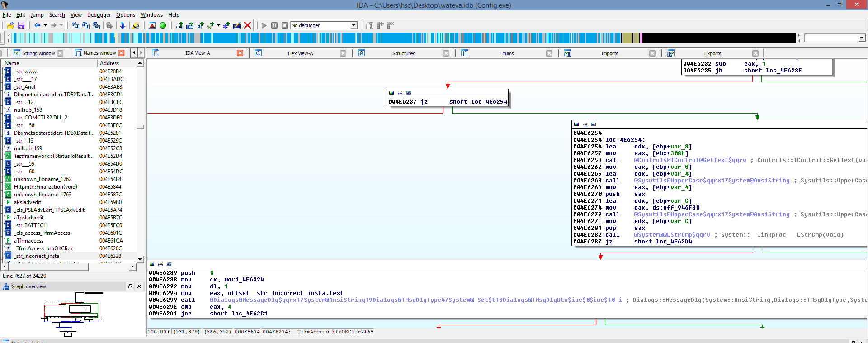Switch to the Structures tab

click(404, 53)
